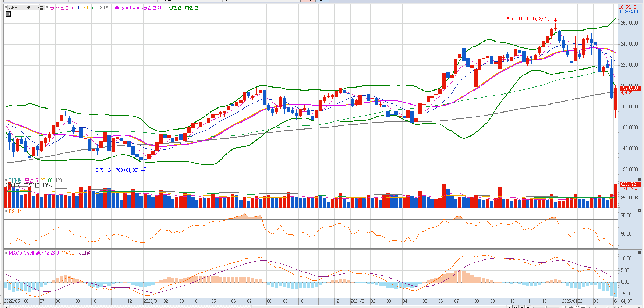
Task: Select the 60-period price moving average label
Action: pyautogui.click(x=93, y=7)
